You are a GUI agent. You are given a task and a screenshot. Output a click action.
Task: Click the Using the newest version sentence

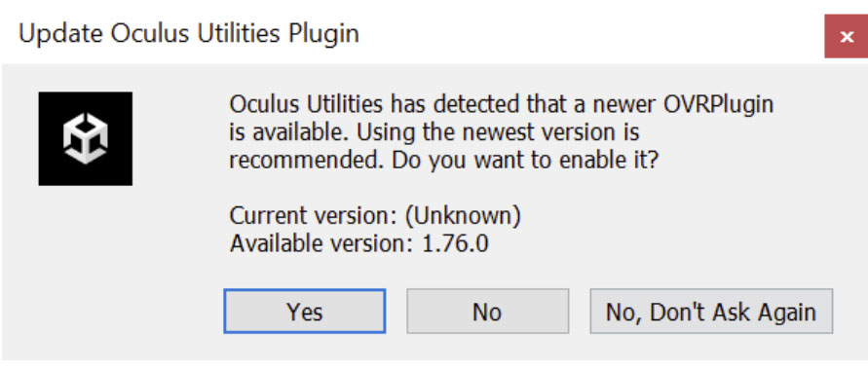[x=498, y=132]
